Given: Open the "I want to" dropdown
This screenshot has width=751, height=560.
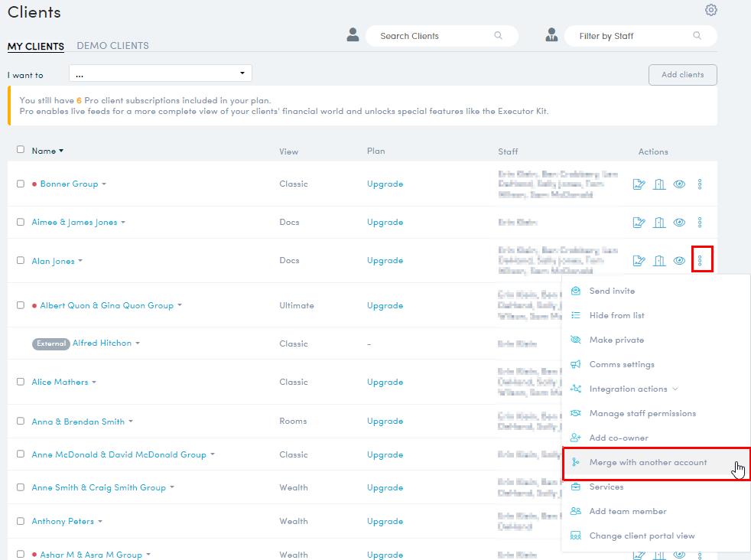Looking at the screenshot, I should pos(161,73).
